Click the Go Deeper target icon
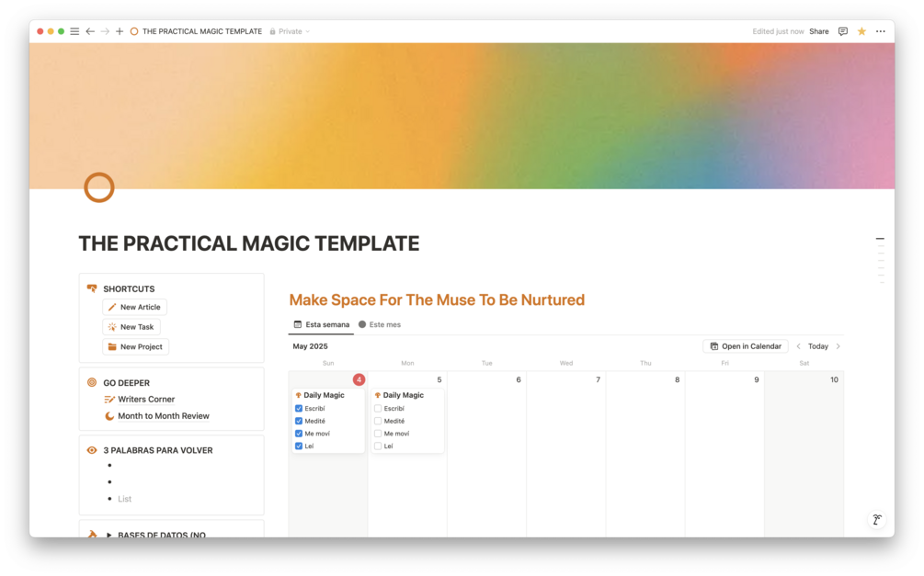Screen dimensions: 924x576 pyautogui.click(x=92, y=382)
